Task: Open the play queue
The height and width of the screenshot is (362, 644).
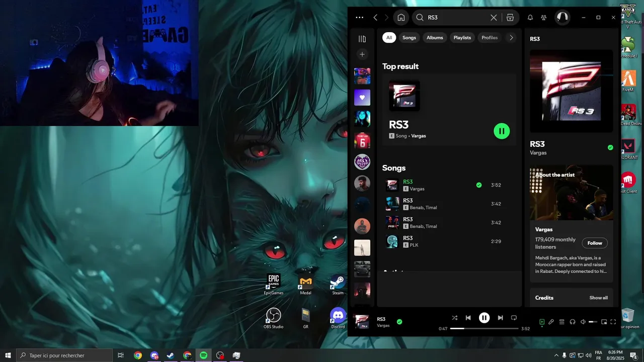Action: (x=562, y=322)
